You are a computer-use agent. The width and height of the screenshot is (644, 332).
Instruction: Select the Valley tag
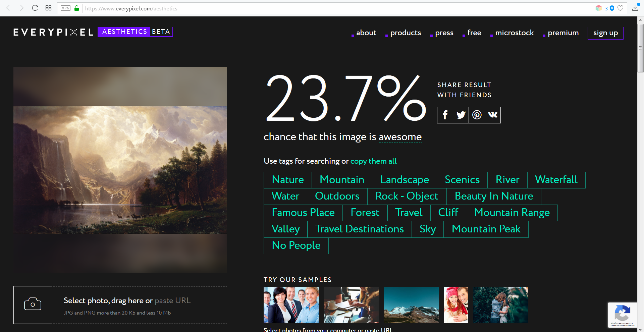(x=286, y=229)
